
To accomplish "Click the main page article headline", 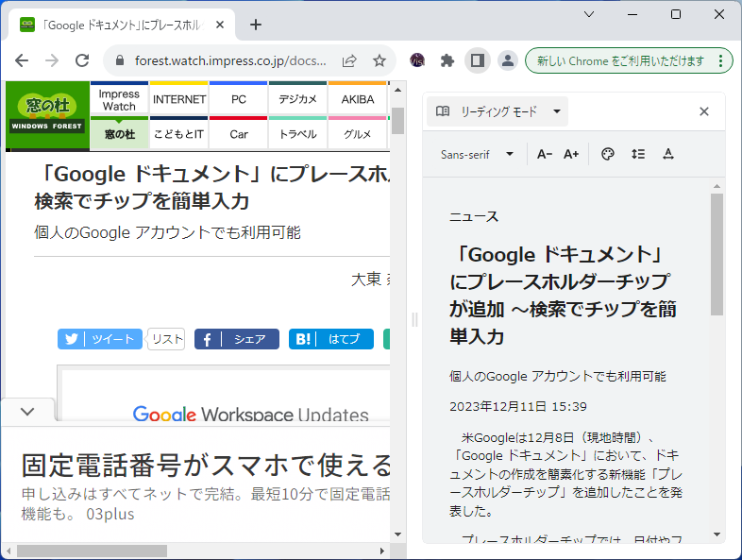I will (212, 188).
